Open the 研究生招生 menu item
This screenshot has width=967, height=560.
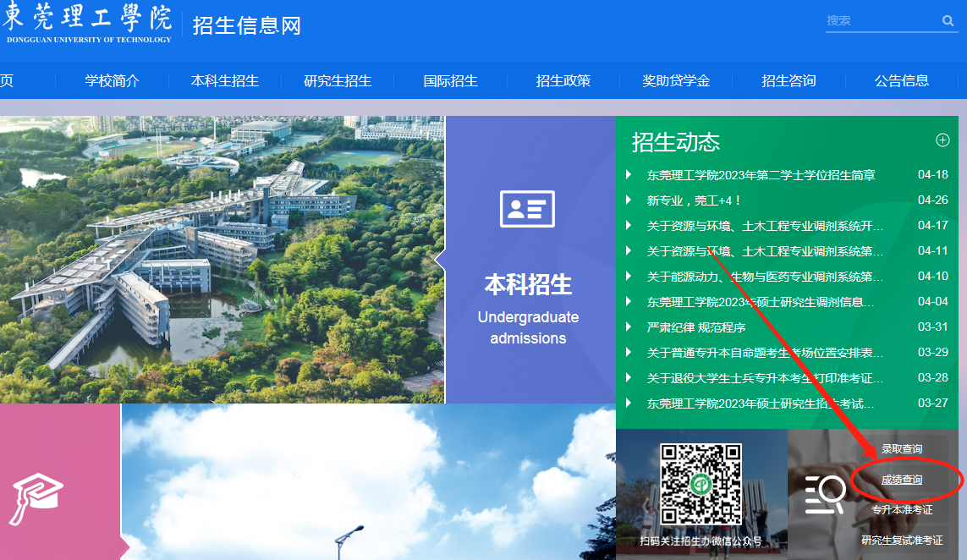[x=338, y=80]
